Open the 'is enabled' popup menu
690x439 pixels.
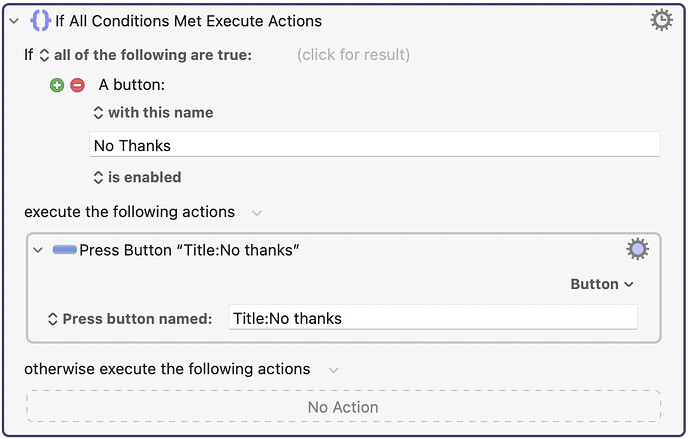136,177
